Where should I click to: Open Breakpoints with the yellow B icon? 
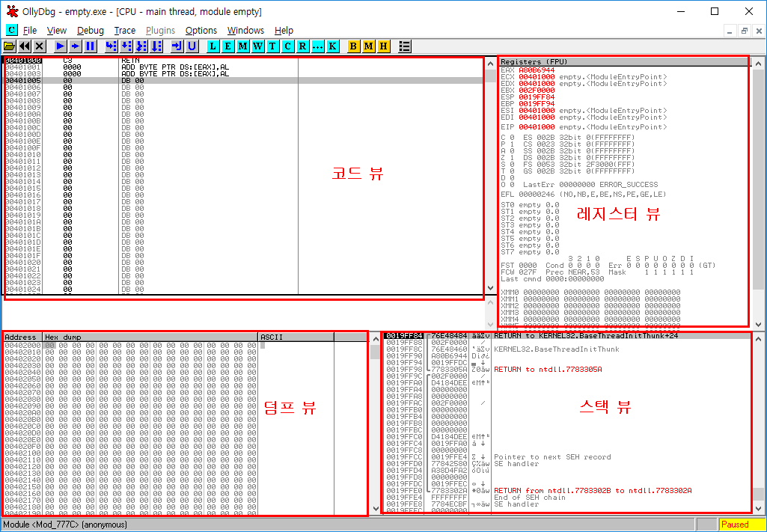353,46
